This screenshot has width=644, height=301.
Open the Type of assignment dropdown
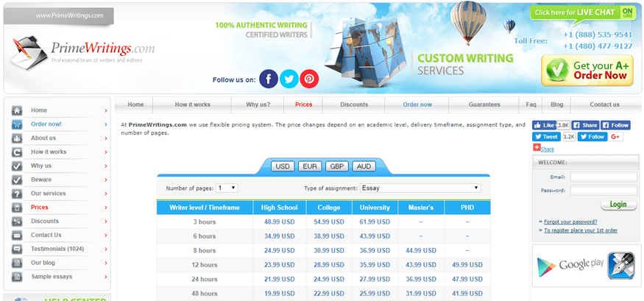pyautogui.click(x=420, y=188)
